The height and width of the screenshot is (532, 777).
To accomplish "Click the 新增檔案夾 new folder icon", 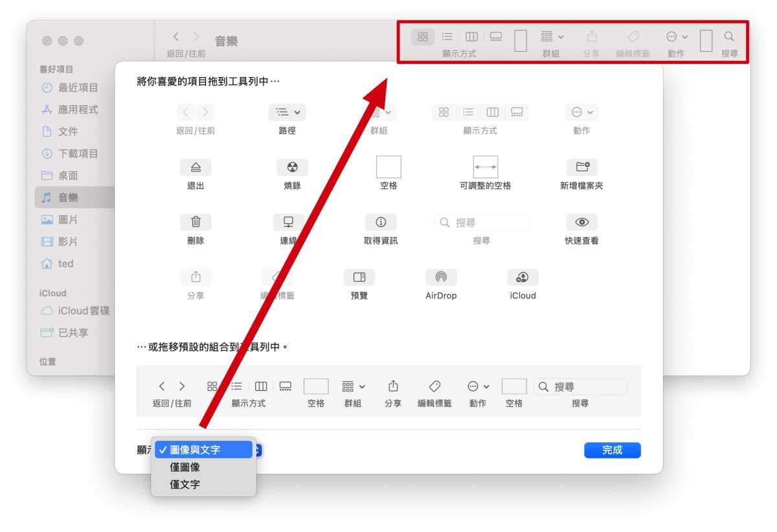I will tap(581, 167).
